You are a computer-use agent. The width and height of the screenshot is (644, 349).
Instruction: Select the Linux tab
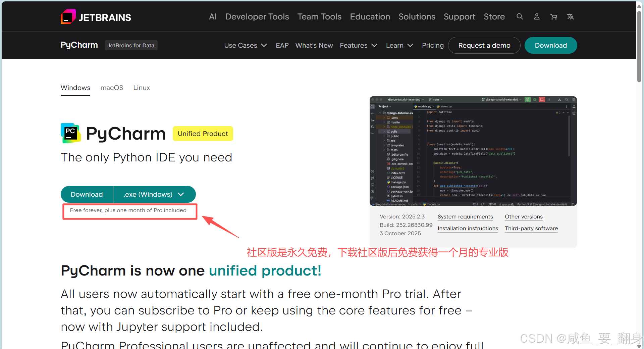pos(142,88)
